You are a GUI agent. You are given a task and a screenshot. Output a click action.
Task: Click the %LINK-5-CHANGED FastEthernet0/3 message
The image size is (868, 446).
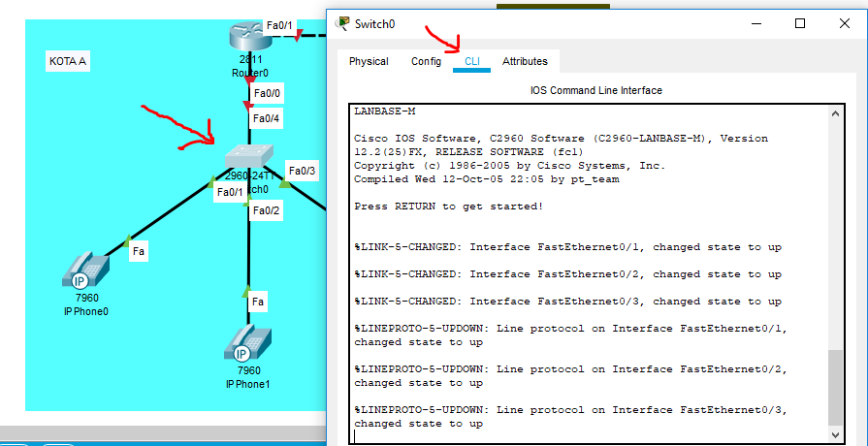pyautogui.click(x=568, y=302)
